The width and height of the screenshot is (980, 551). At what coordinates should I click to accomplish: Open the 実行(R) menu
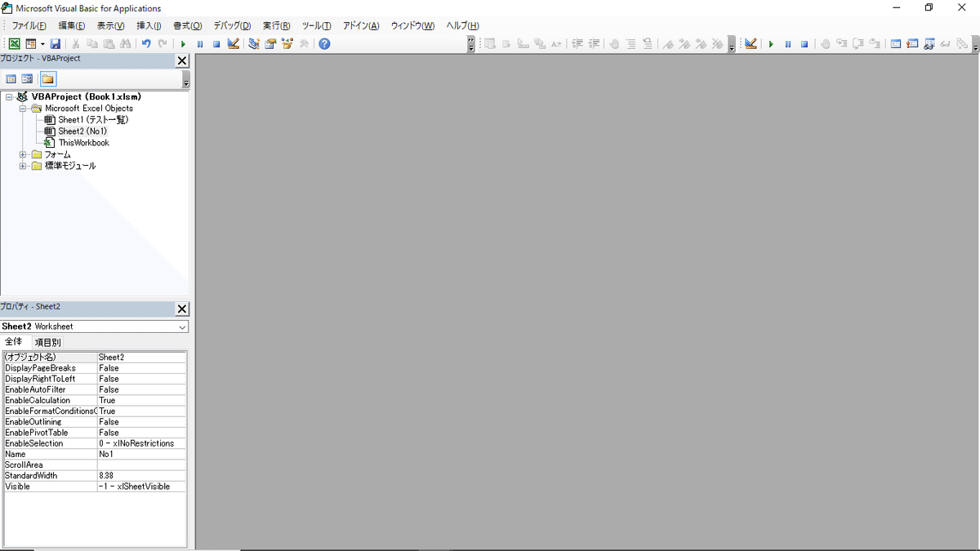click(x=276, y=26)
